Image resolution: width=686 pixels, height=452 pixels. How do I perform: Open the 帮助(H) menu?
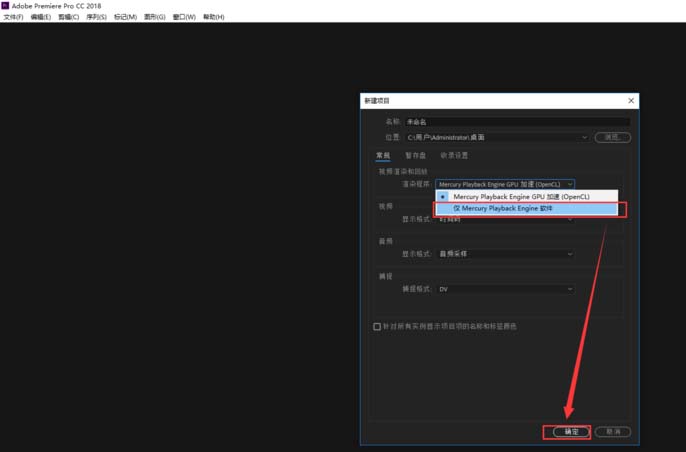(x=214, y=17)
